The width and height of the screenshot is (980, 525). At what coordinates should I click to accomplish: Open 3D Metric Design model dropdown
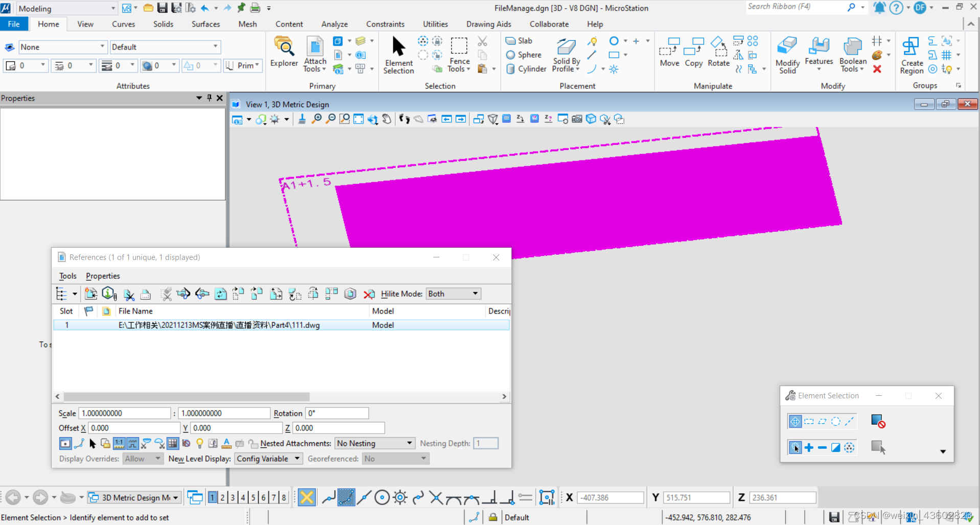[x=135, y=497]
